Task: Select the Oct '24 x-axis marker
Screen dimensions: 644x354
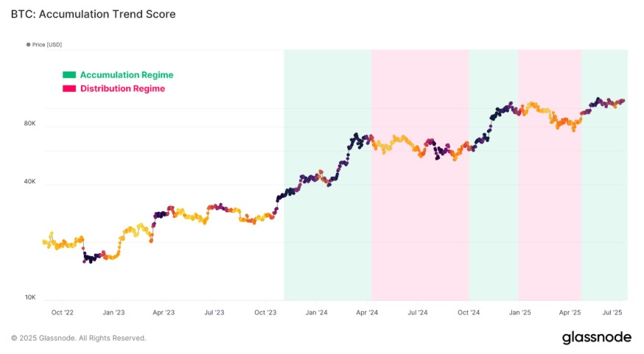Action: click(x=469, y=313)
